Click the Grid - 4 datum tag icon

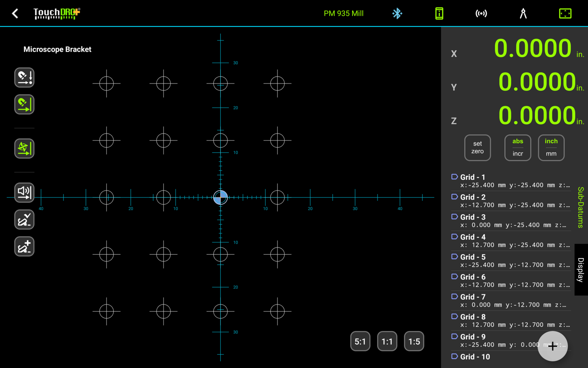click(455, 237)
